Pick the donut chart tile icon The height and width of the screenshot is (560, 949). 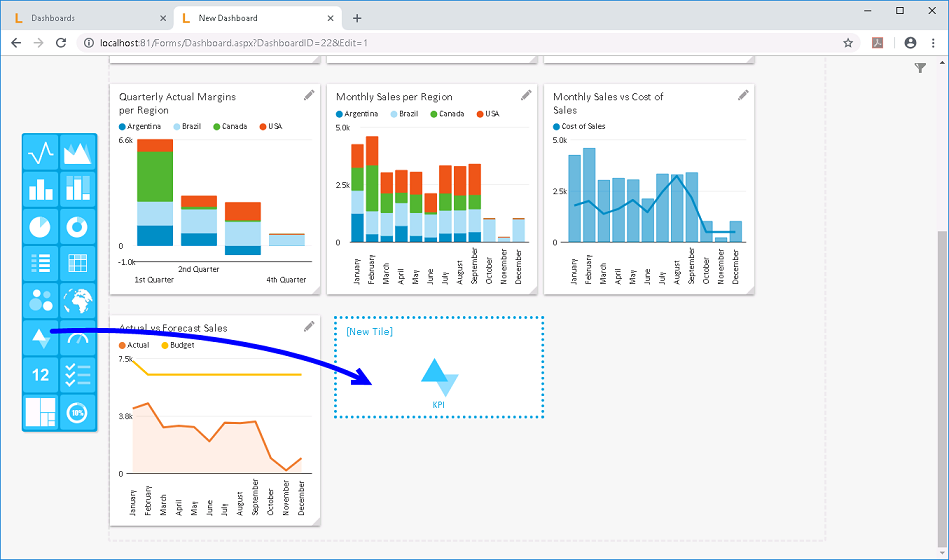pyautogui.click(x=78, y=227)
